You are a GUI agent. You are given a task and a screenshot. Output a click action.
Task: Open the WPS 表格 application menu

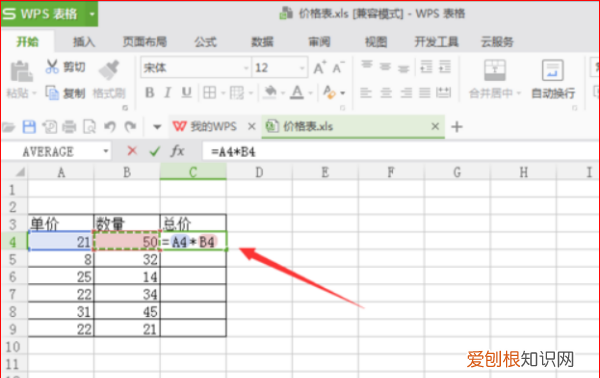pyautogui.click(x=49, y=14)
